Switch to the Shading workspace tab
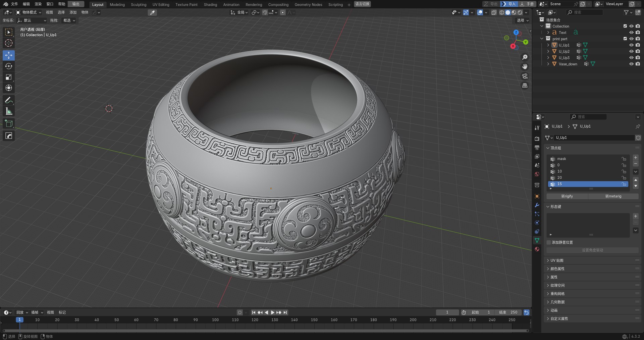The height and width of the screenshot is (340, 644). [x=210, y=4]
